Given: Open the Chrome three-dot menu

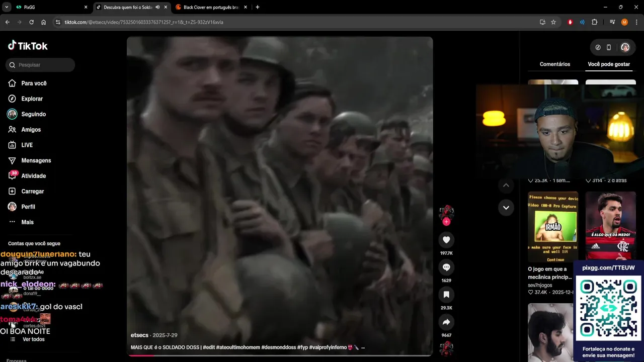Looking at the screenshot, I should point(636,22).
